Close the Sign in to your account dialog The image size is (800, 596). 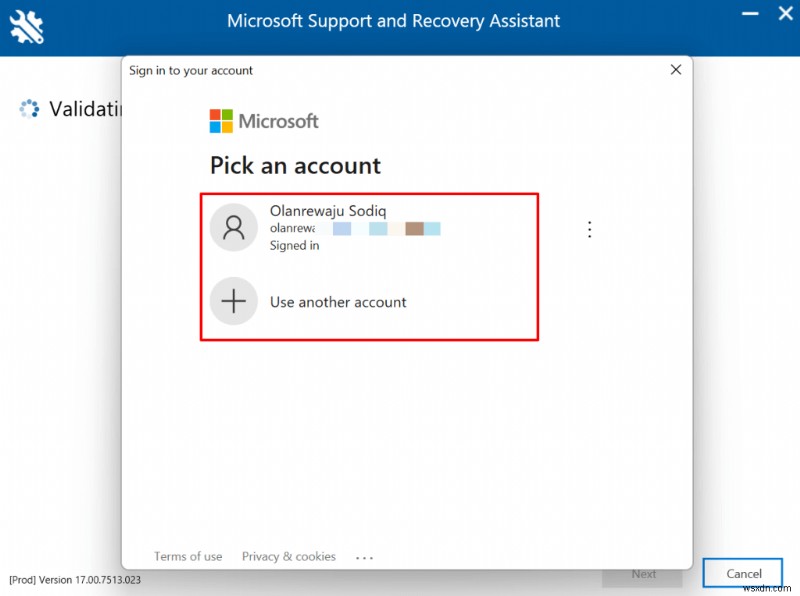coord(675,70)
